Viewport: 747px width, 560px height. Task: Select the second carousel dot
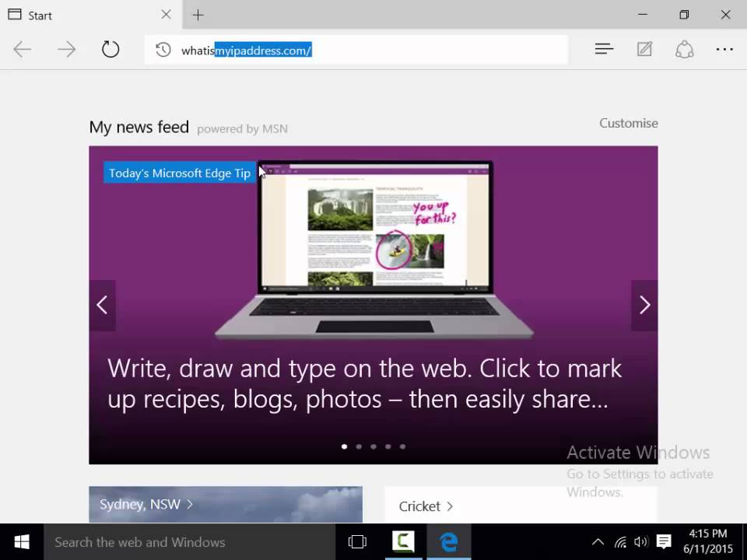click(x=359, y=446)
